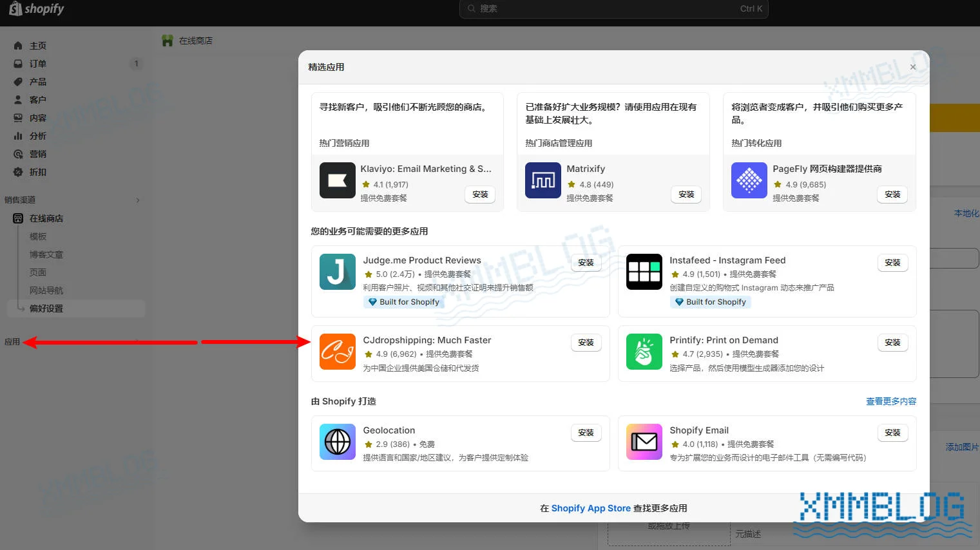Open the Shopify App Store link

pos(591,508)
